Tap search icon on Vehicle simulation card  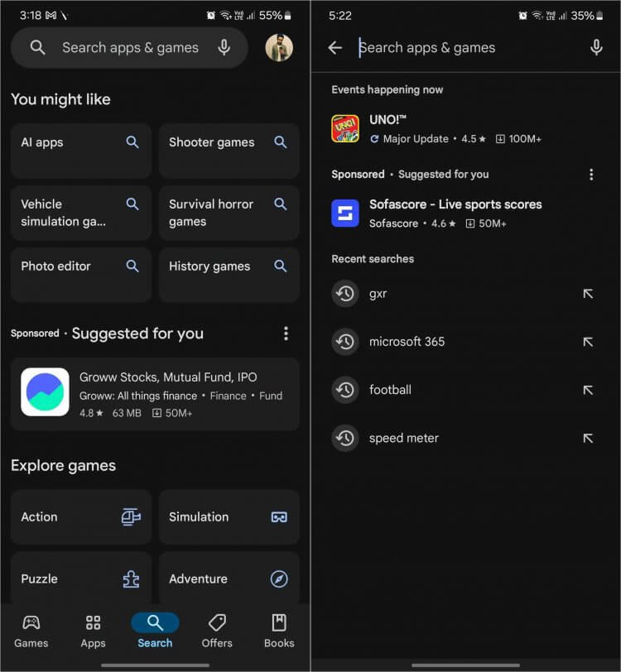(x=132, y=204)
